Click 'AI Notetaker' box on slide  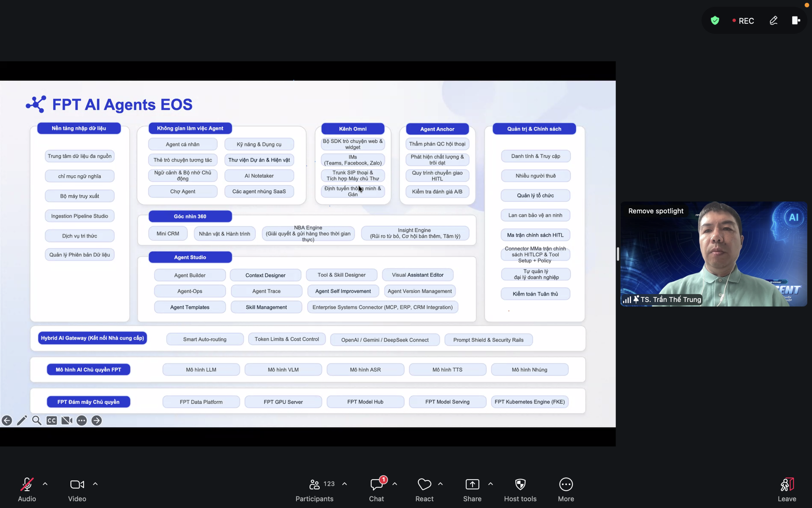pos(259,176)
